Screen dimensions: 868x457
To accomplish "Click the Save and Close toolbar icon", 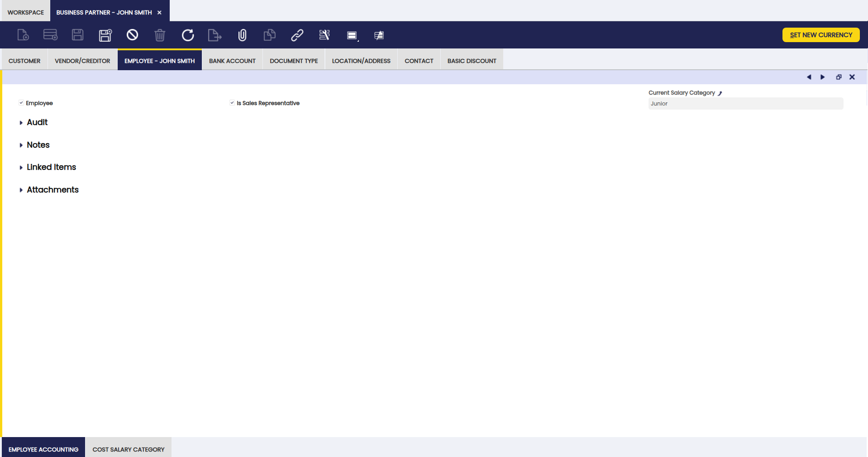I will [105, 35].
